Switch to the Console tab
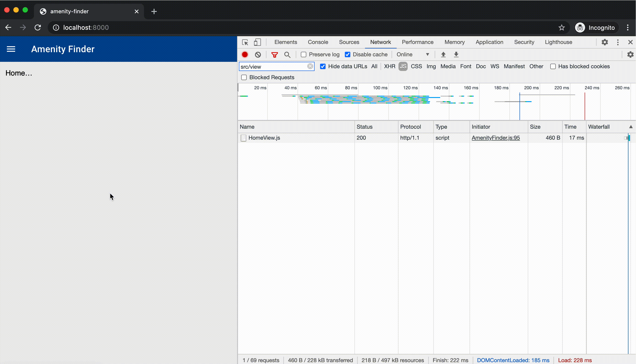 tap(318, 42)
